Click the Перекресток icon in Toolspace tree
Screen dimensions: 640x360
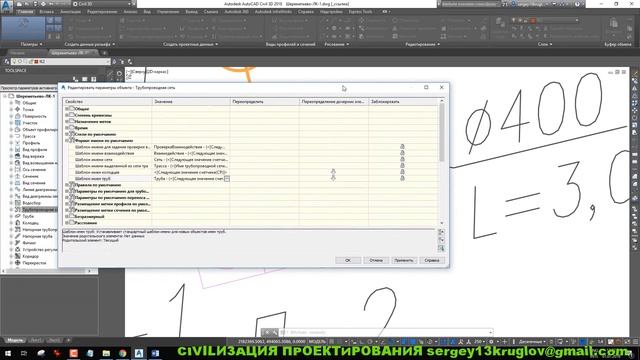click(x=18, y=262)
